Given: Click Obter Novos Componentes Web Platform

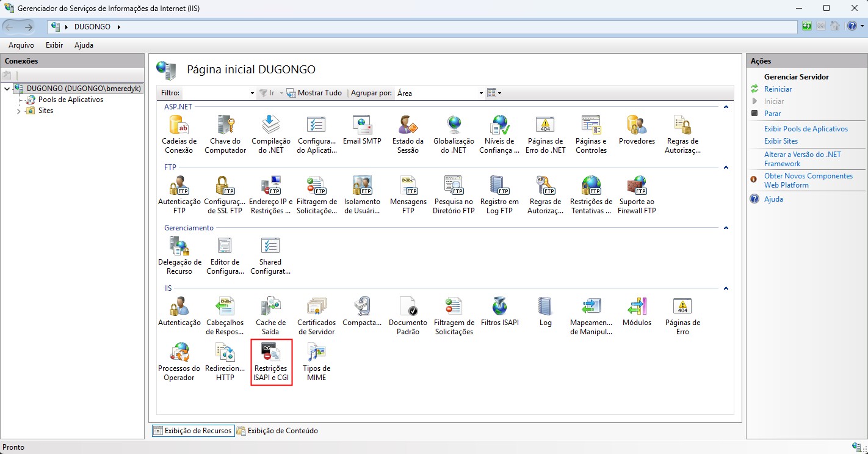Looking at the screenshot, I should [x=808, y=180].
